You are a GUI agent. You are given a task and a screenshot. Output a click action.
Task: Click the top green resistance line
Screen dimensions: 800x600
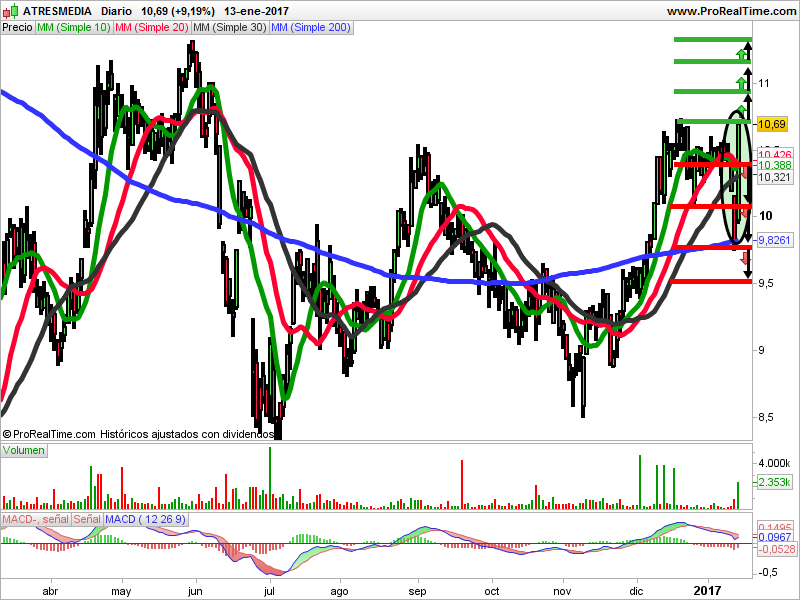[713, 39]
